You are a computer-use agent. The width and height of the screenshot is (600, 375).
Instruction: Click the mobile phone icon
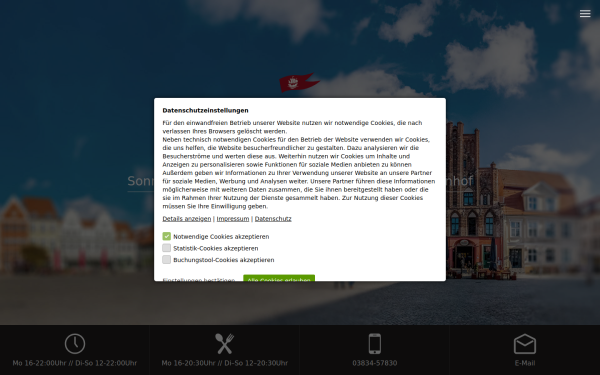(375, 344)
